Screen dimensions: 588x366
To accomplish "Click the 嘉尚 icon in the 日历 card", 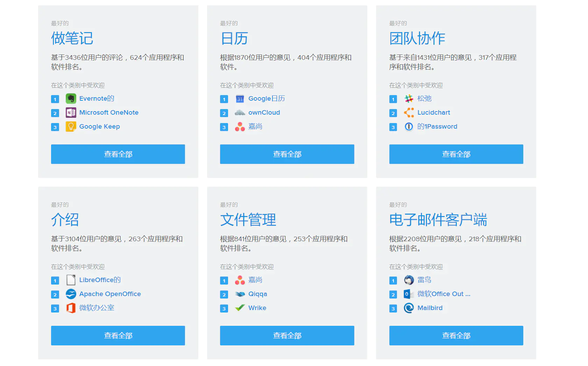I will 240,127.
